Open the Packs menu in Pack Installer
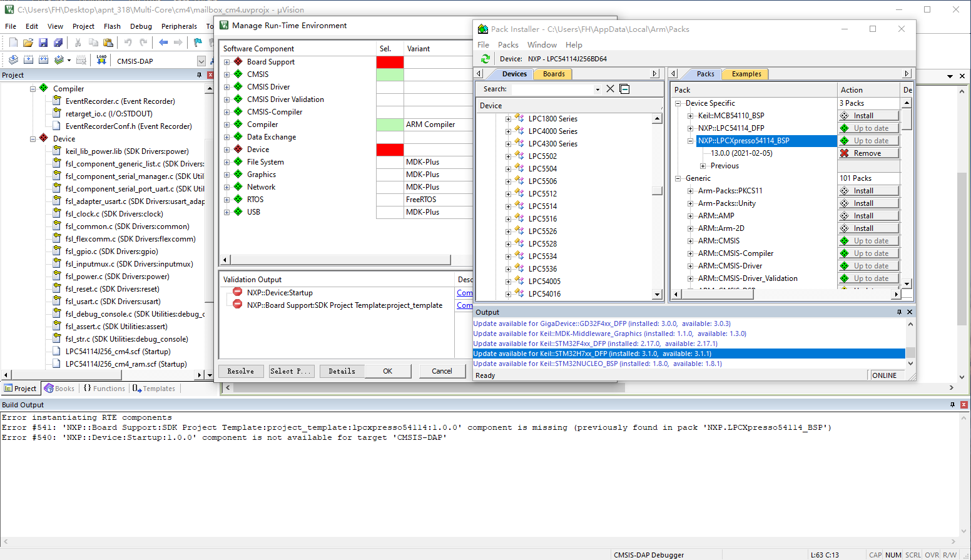This screenshot has width=971, height=560. coord(508,45)
